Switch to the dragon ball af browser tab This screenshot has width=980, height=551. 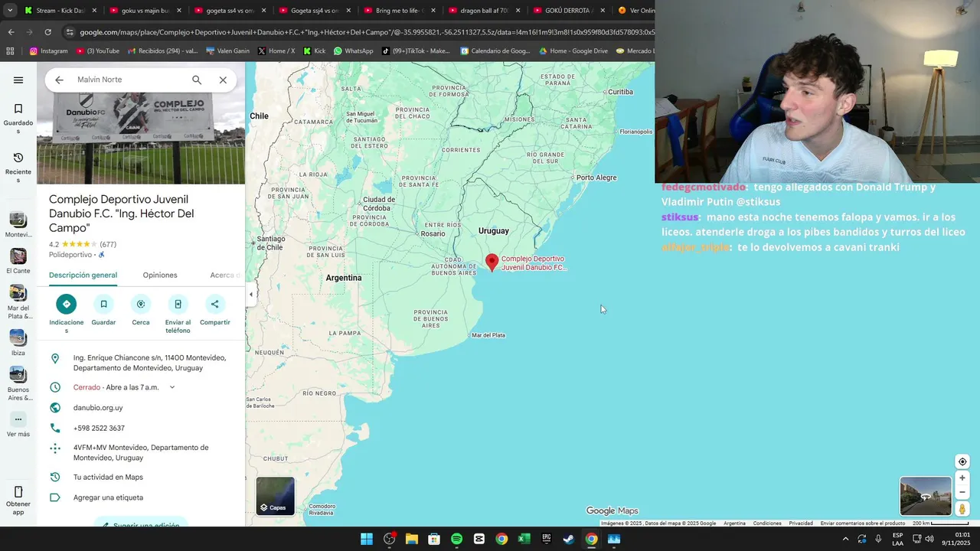(x=482, y=11)
